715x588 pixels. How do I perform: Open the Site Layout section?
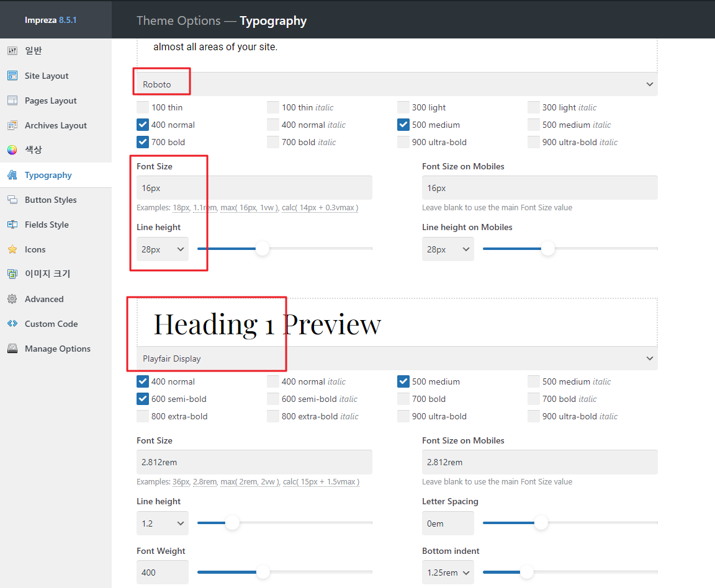(56, 76)
